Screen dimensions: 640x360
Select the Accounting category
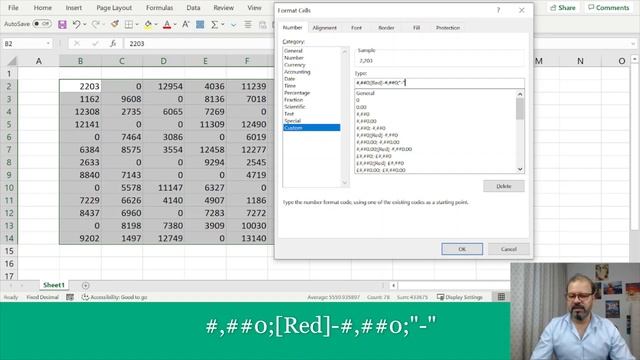[x=297, y=72]
